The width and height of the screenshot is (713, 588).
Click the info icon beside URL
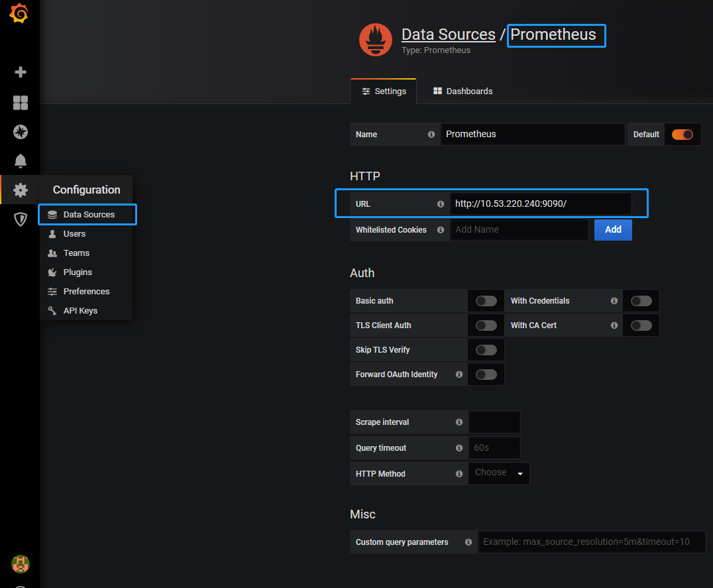(x=440, y=204)
